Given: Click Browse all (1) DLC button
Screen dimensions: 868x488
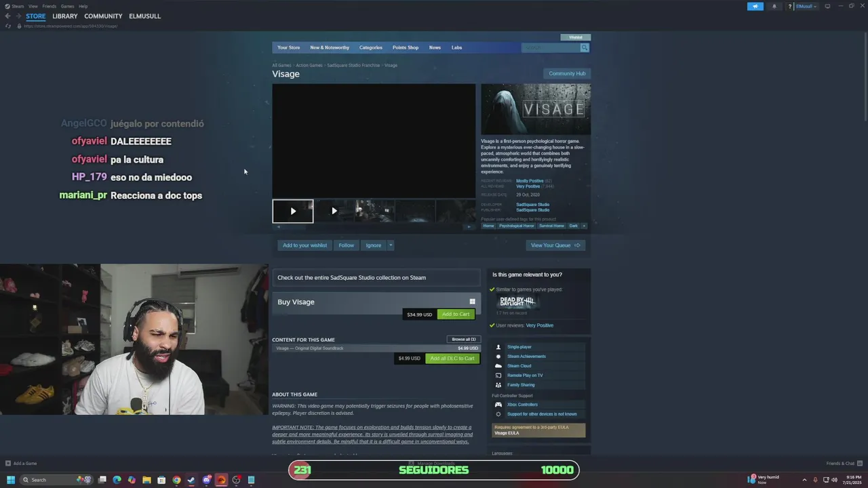Looking at the screenshot, I should [x=464, y=339].
